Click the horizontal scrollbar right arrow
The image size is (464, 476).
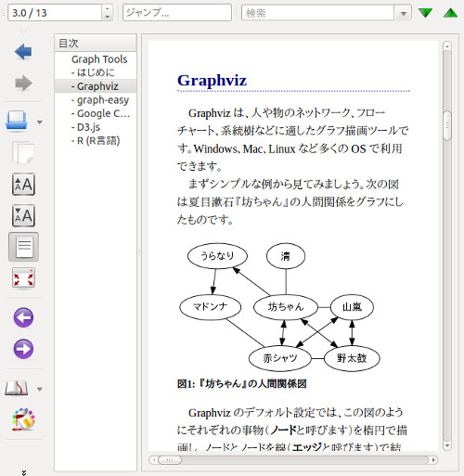[433, 460]
